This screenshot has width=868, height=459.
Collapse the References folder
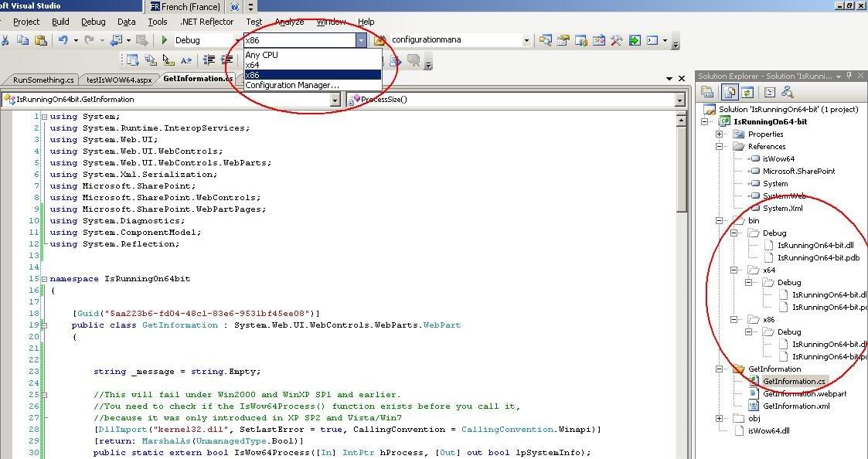[719, 147]
